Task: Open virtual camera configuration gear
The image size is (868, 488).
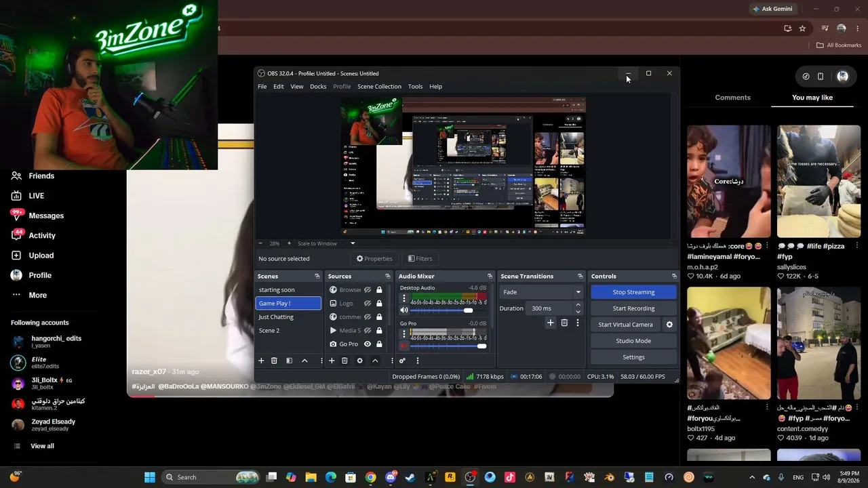Action: [x=669, y=325]
